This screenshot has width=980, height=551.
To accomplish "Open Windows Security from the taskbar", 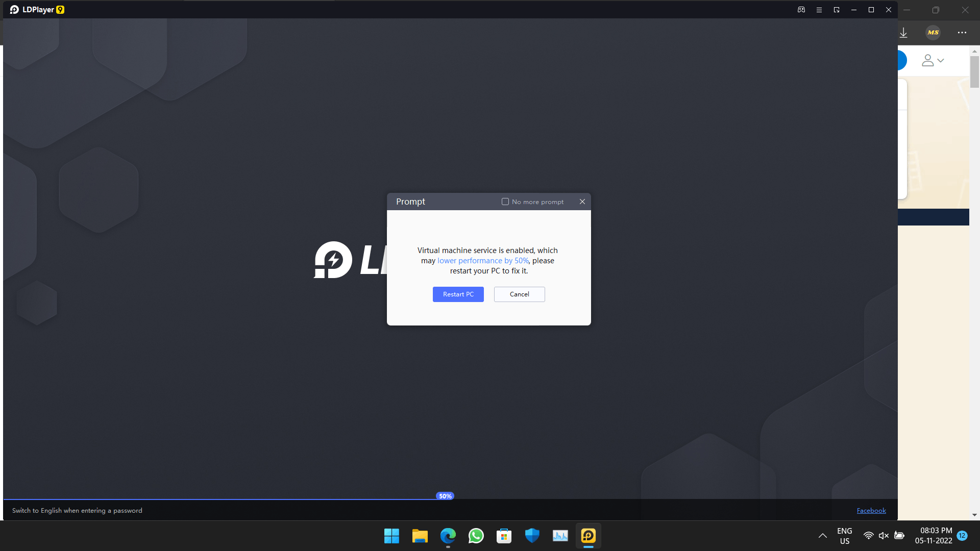I will coord(532,536).
